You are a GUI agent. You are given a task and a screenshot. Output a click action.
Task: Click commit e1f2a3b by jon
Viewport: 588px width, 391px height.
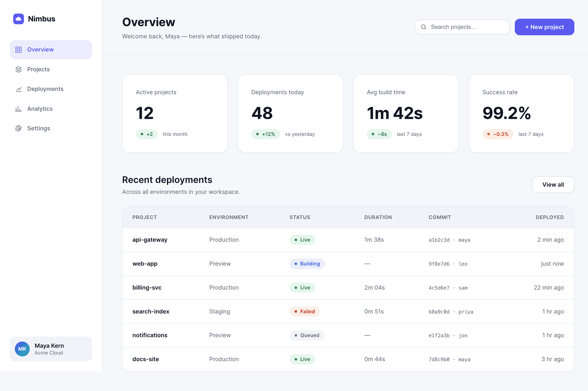point(448,336)
